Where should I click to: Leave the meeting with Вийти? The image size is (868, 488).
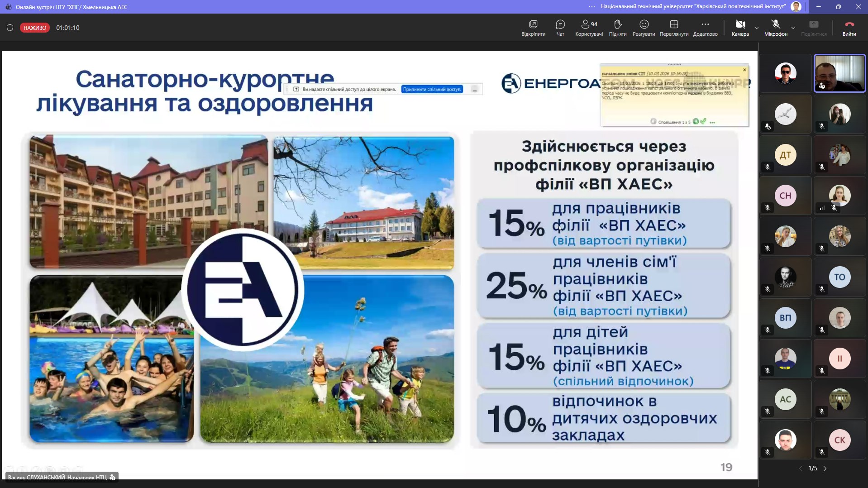pyautogui.click(x=849, y=28)
